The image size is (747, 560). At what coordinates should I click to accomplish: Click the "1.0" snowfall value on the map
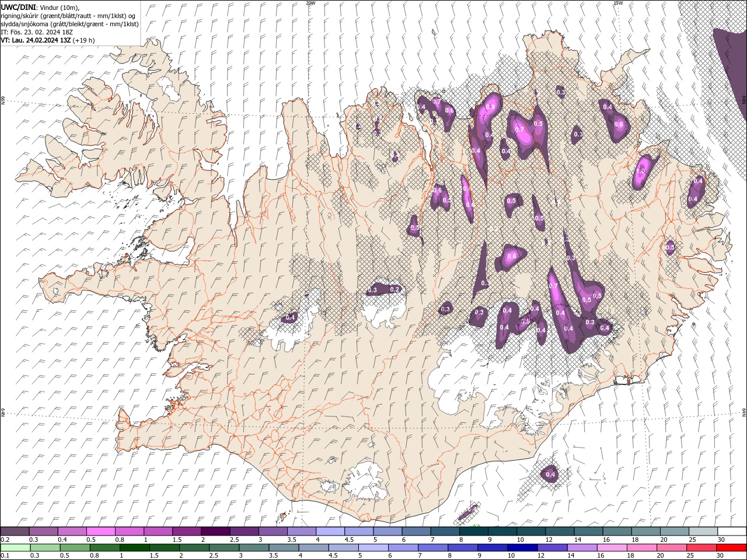coord(641,172)
